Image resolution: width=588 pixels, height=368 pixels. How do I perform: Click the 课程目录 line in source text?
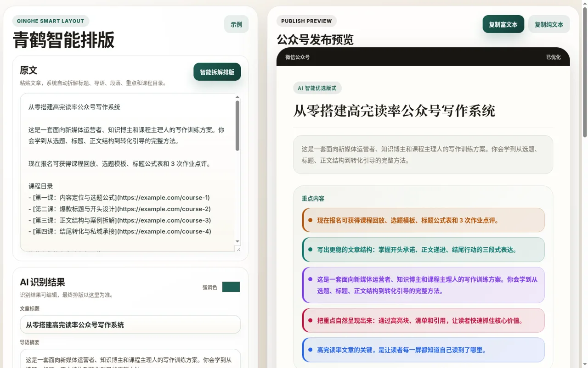coord(41,186)
